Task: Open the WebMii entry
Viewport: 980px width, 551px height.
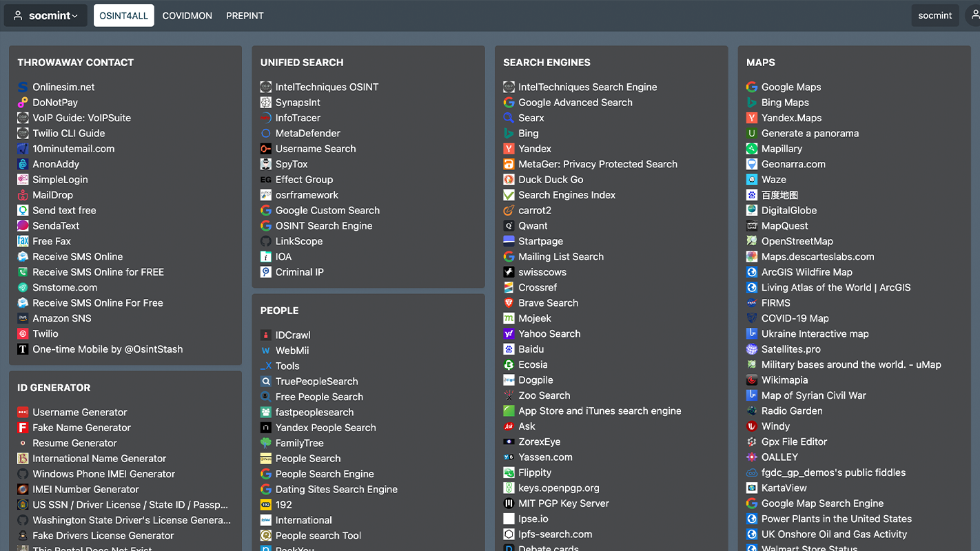Action: tap(292, 351)
